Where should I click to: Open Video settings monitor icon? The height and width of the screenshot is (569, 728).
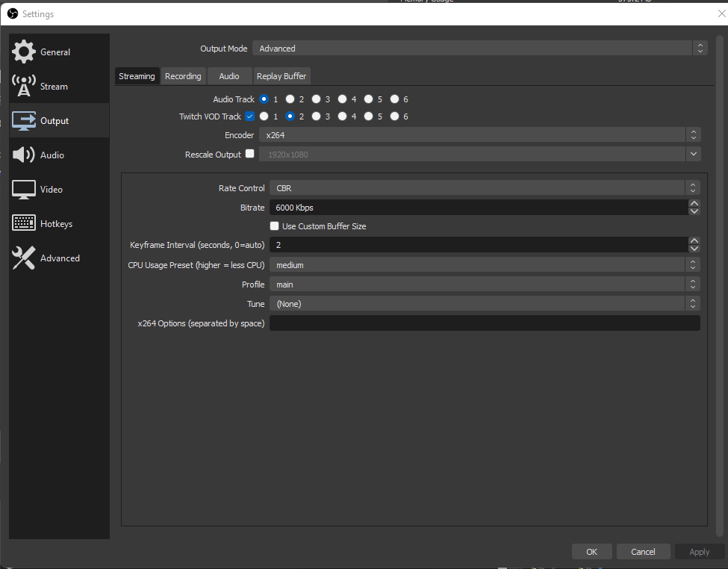coord(24,189)
